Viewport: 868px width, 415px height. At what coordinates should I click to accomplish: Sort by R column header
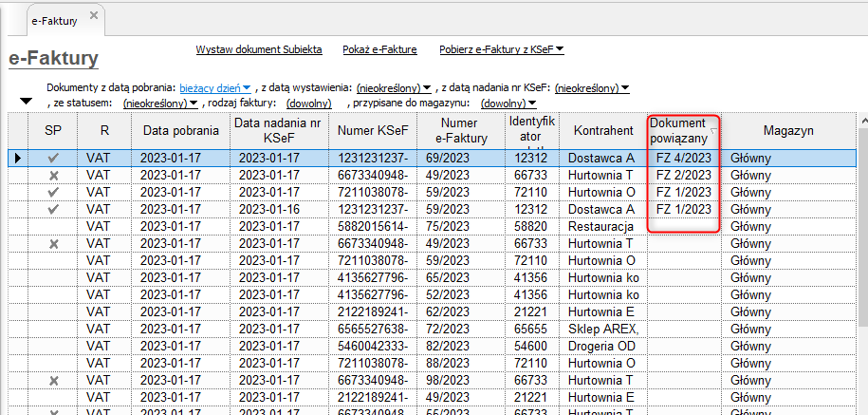click(x=104, y=131)
